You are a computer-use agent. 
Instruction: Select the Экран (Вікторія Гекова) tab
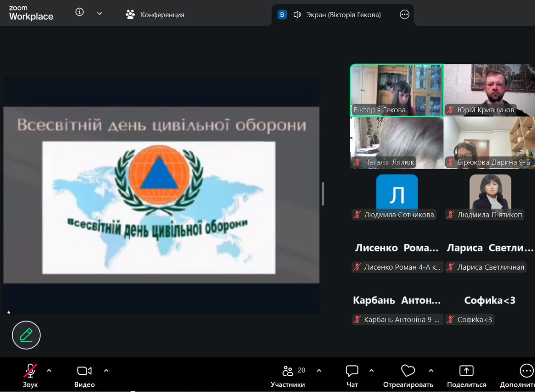337,15
